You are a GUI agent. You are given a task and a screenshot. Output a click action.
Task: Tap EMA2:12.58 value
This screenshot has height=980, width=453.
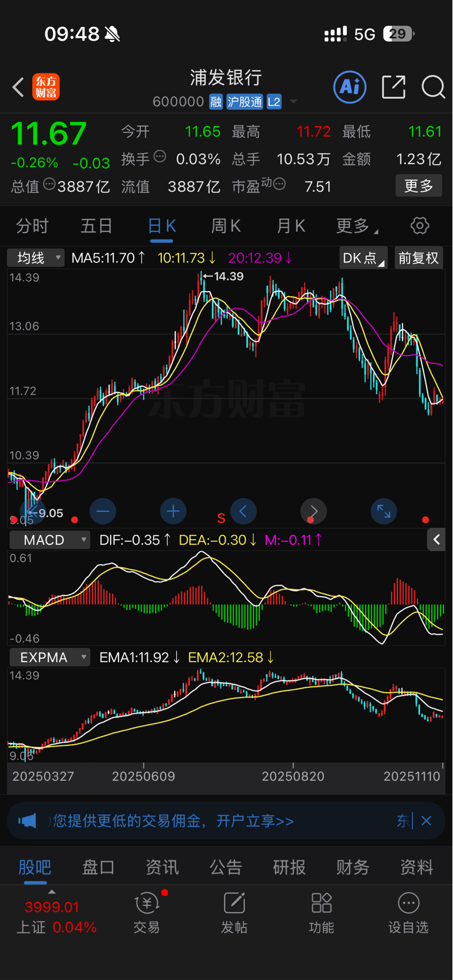pos(231,657)
